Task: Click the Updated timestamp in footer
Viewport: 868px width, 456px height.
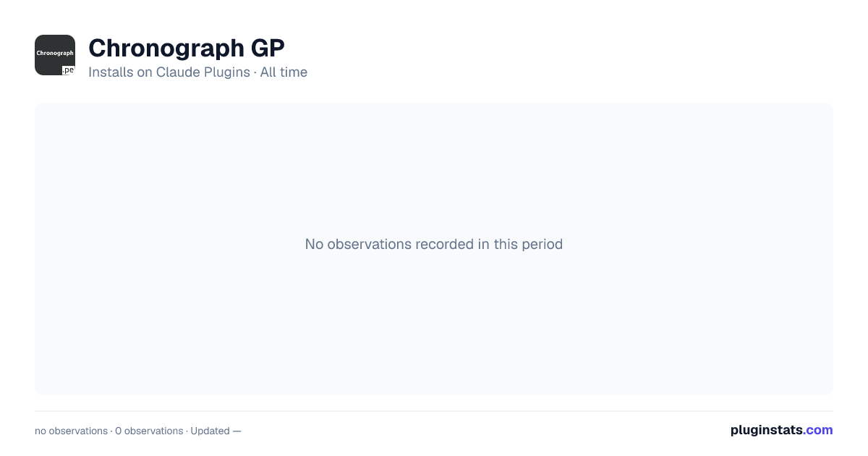Action: point(216,431)
